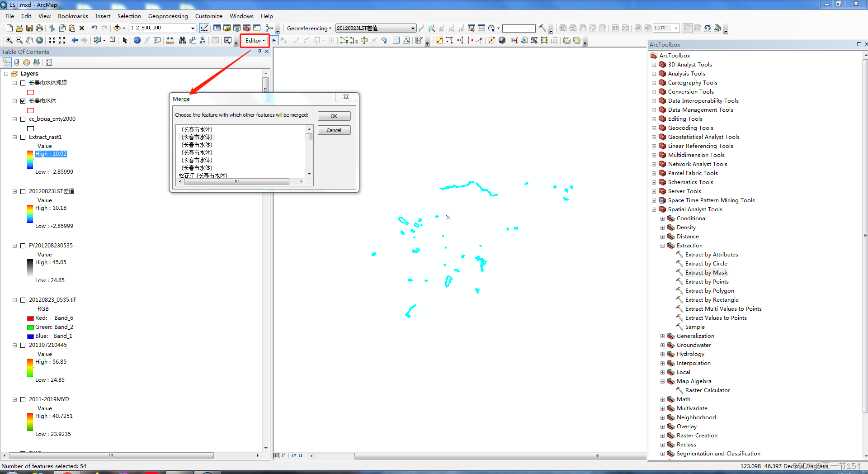Collapse the Spatial Analyst Tools toolbox
Image resolution: width=868 pixels, height=474 pixels.
tap(654, 209)
